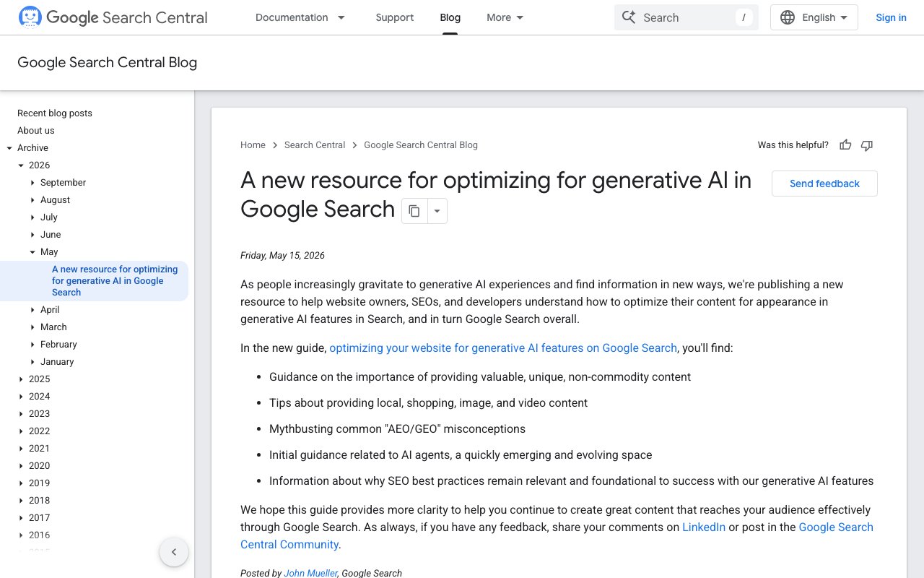Copy page using the copy icon button

(414, 211)
